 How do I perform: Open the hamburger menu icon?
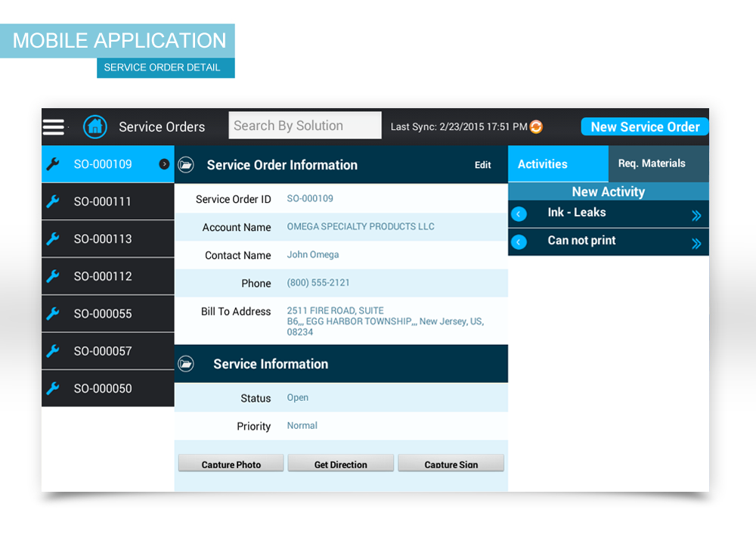54,126
